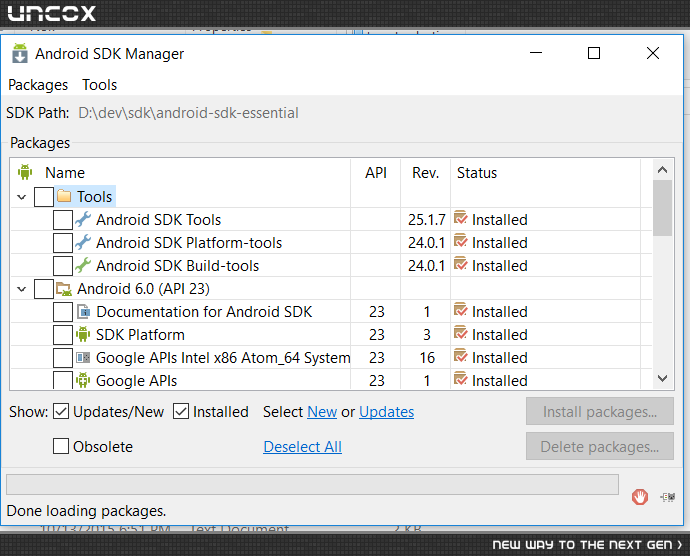The width and height of the screenshot is (690, 556).
Task: Click installed status icon for Build-tools
Action: [460, 264]
